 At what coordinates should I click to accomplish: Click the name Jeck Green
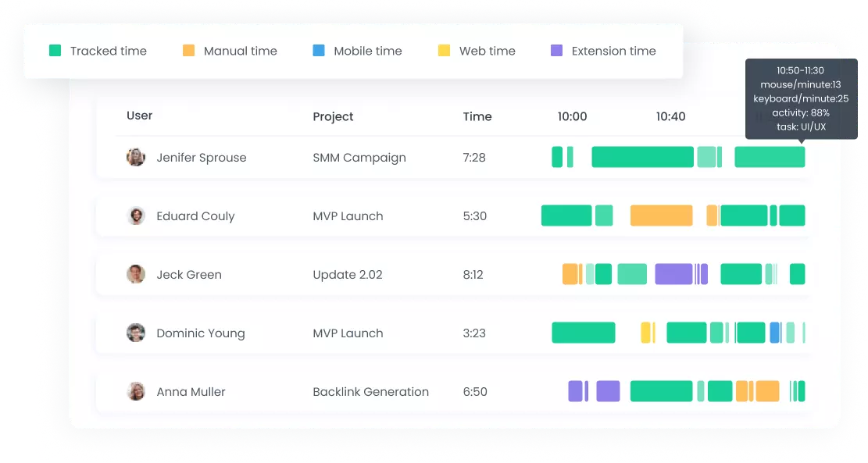click(189, 274)
